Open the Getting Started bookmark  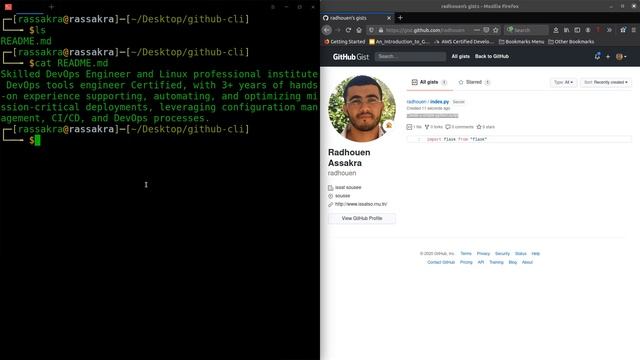344,42
